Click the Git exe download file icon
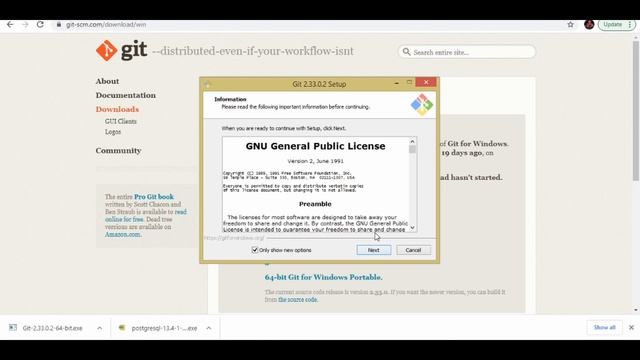 13,328
